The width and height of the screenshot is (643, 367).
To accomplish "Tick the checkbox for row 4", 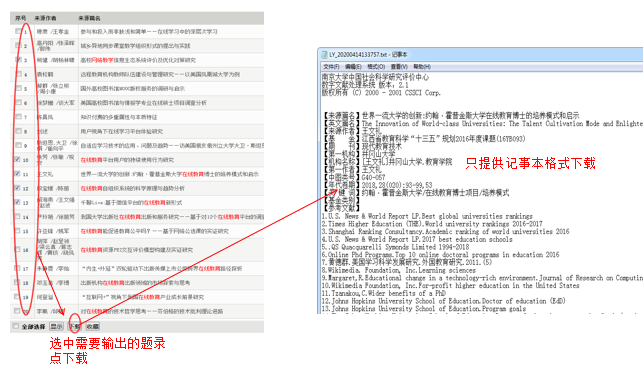I will coord(18,74).
